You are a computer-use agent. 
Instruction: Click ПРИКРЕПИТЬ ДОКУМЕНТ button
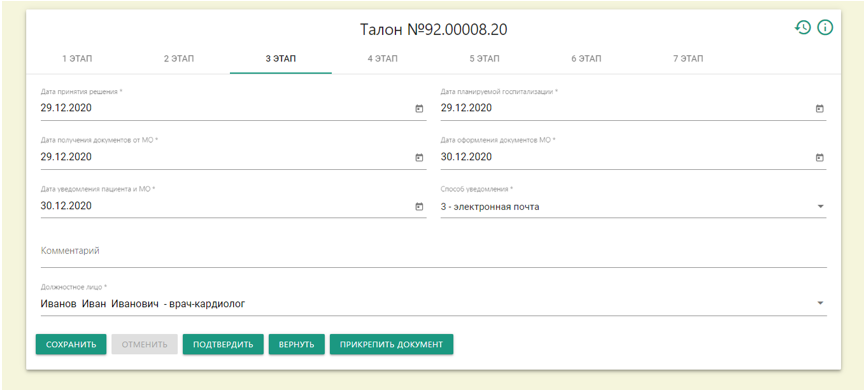(391, 344)
